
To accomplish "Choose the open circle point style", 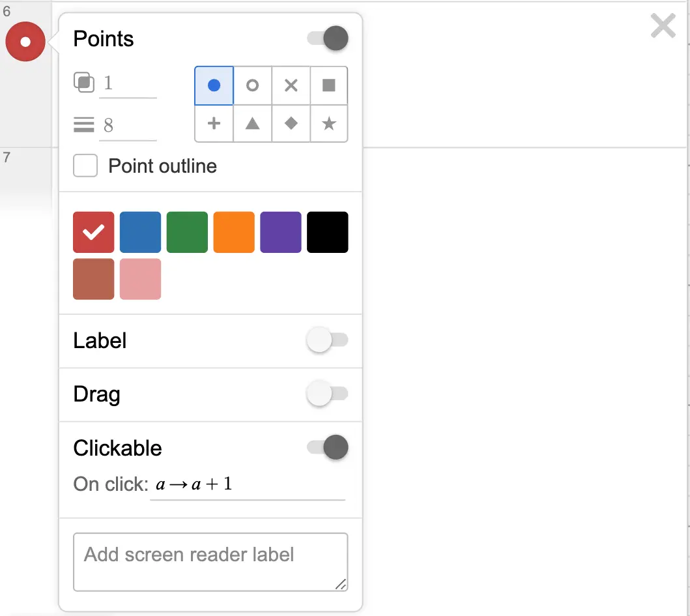I will 252,85.
